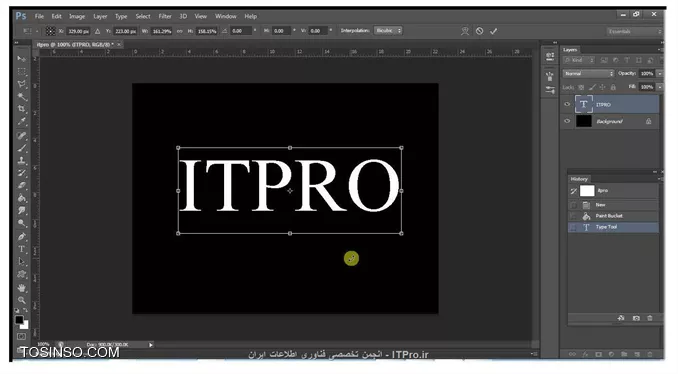
Task: Commit the transform with the checkmark
Action: click(x=493, y=31)
